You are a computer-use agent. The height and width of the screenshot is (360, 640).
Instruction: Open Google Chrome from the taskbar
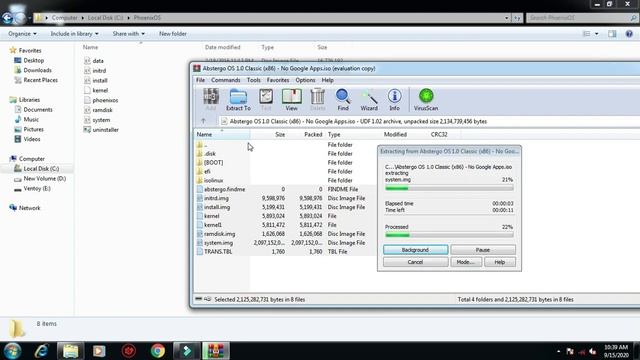158,351
